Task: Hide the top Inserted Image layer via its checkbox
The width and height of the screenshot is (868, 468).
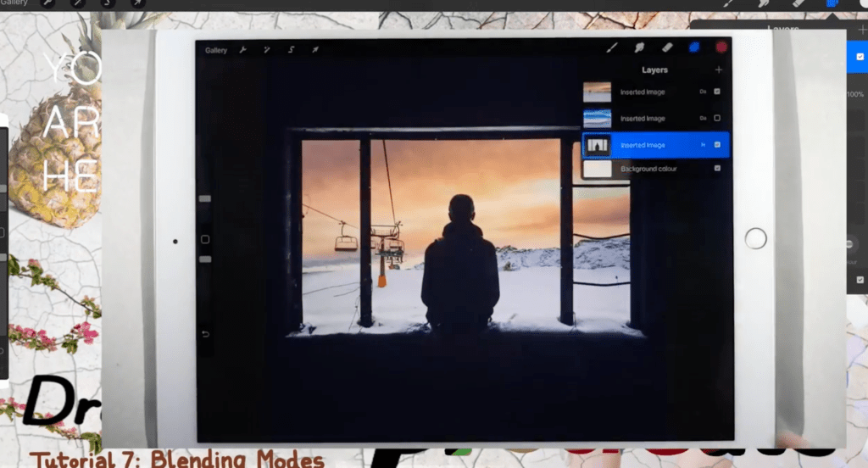Action: (x=717, y=92)
